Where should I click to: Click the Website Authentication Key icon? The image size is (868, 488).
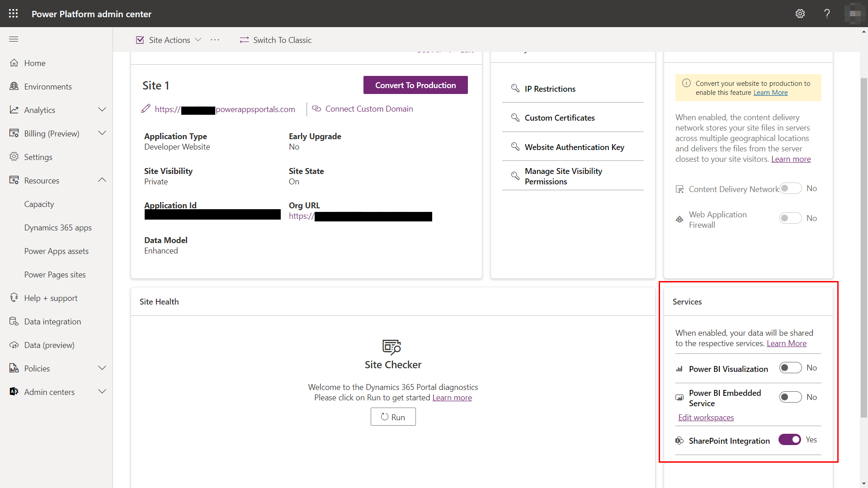coord(515,146)
